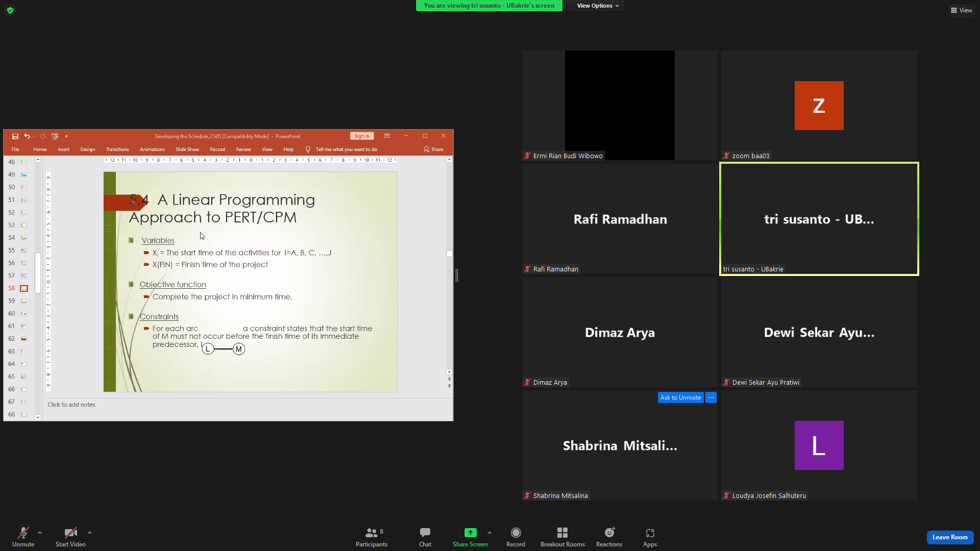Viewport: 980px width, 551px height.
Task: Click the PowerPoint Save icon
Action: coord(15,136)
